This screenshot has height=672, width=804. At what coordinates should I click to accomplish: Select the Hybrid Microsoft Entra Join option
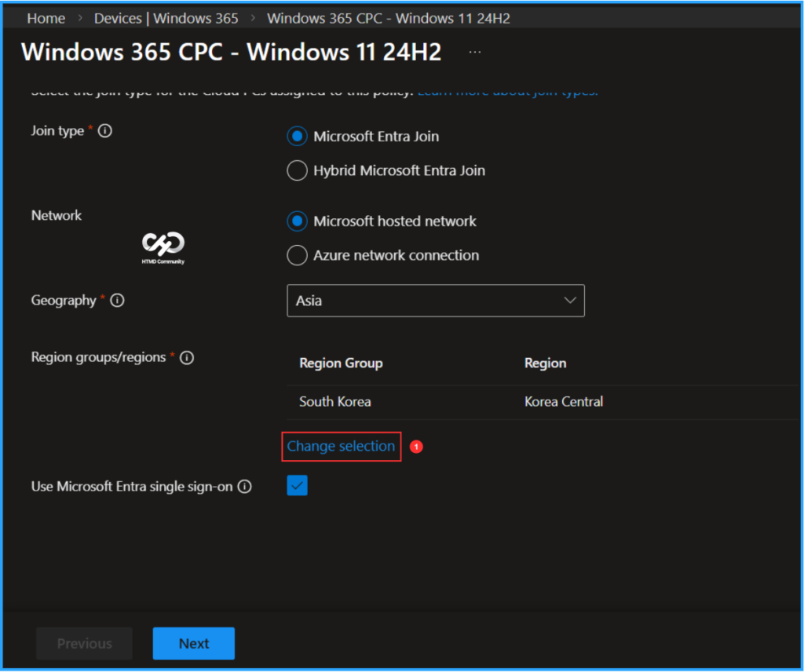click(x=297, y=170)
